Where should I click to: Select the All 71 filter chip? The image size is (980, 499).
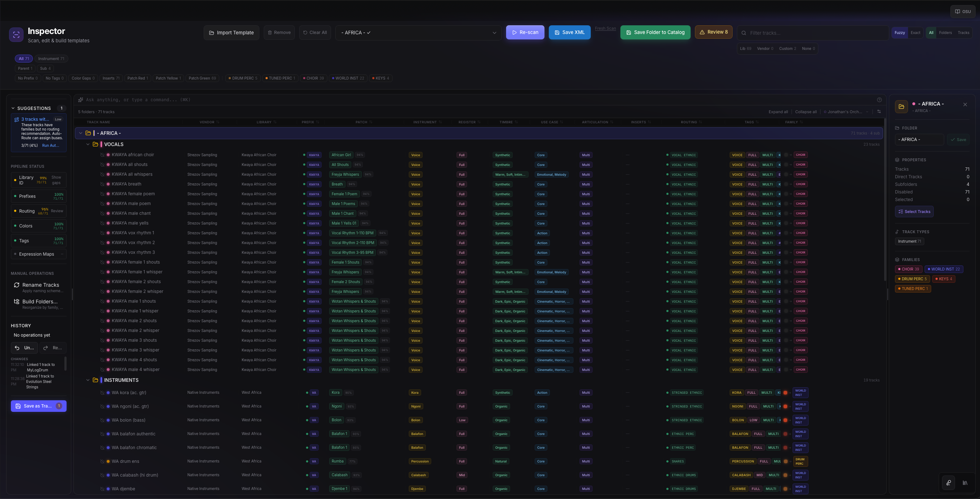click(24, 59)
